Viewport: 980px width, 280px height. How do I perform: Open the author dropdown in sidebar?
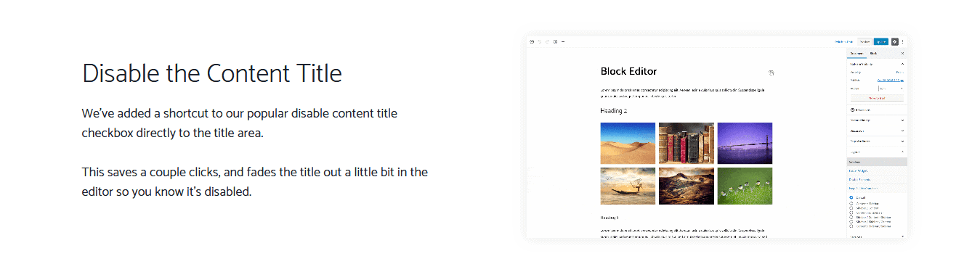[891, 88]
